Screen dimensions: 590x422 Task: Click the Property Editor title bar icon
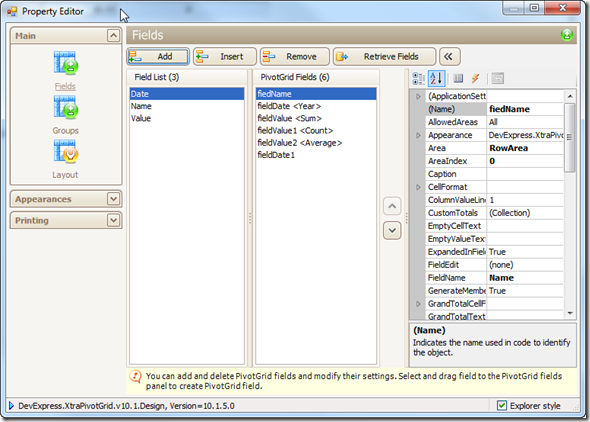pyautogui.click(x=12, y=12)
